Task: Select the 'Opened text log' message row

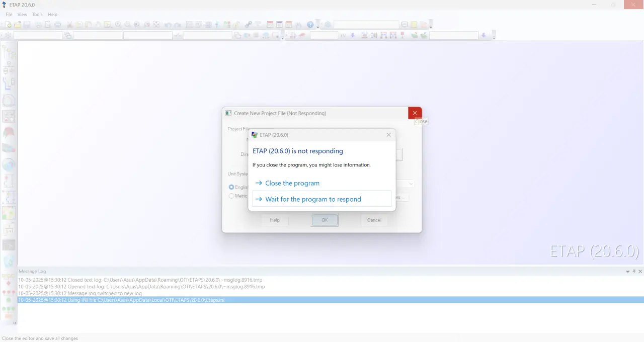Action: pos(331,287)
